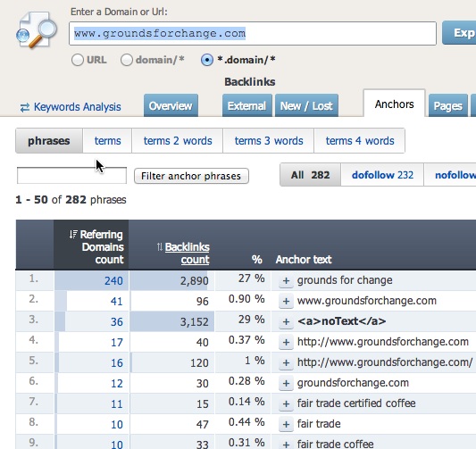Expand the 'fair trade coffee' row
This screenshot has height=449, width=476.
coord(286,445)
